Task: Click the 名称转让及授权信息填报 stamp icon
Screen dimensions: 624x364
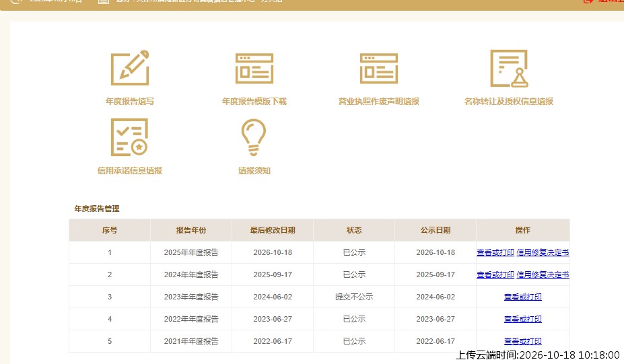Action: (509, 68)
